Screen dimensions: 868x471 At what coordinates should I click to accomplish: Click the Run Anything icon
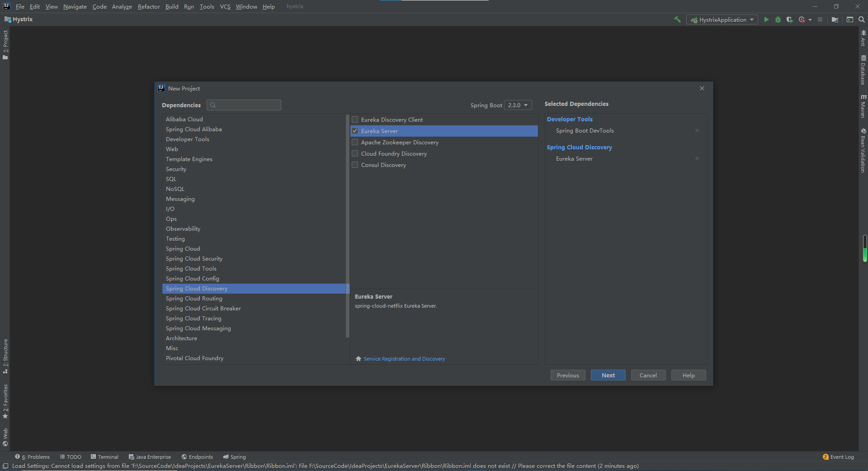[x=850, y=19]
